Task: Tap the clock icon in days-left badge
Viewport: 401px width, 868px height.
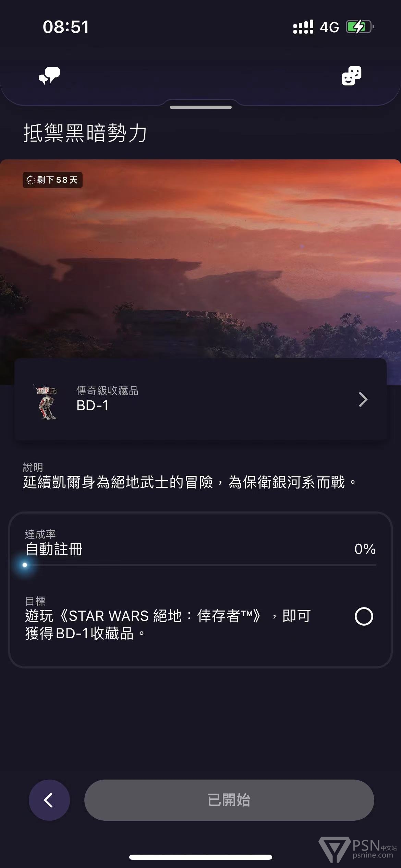Action: pyautogui.click(x=31, y=180)
